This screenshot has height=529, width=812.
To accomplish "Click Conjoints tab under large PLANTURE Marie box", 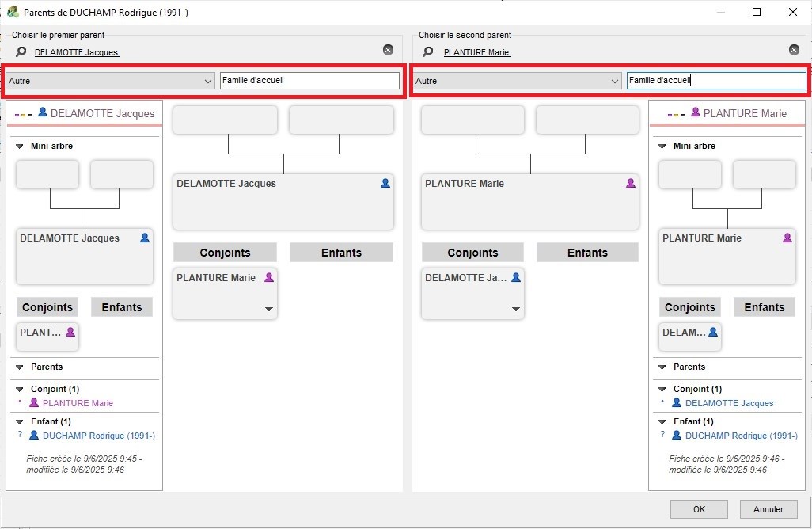I will click(472, 253).
